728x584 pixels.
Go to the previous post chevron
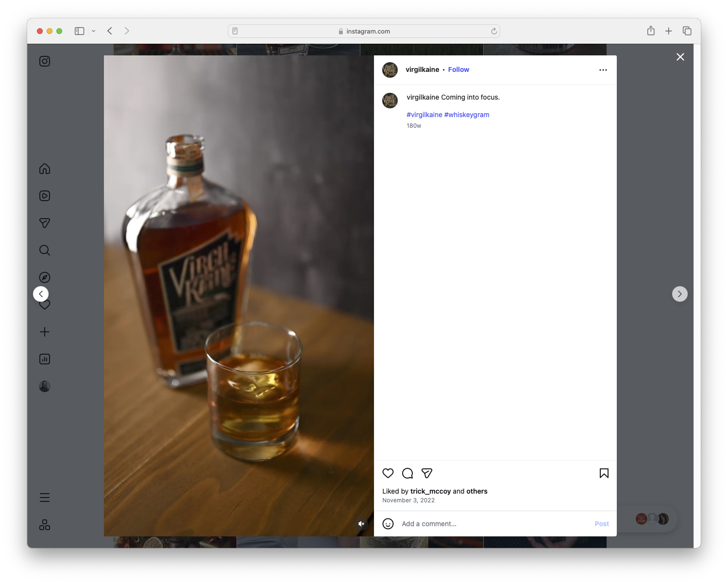(41, 294)
